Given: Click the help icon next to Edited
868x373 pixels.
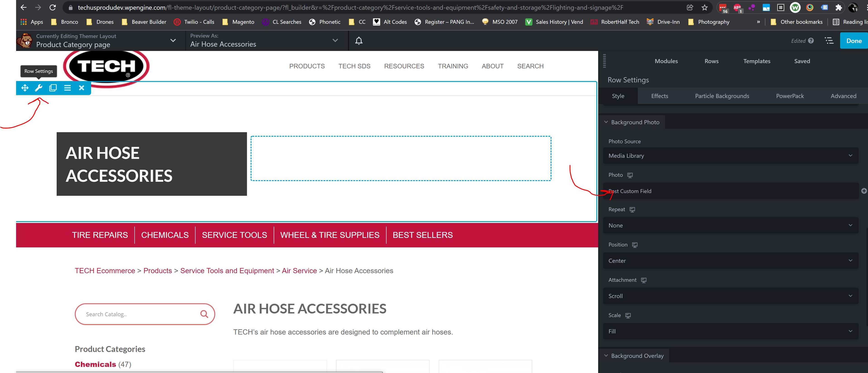Looking at the screenshot, I should (x=811, y=41).
